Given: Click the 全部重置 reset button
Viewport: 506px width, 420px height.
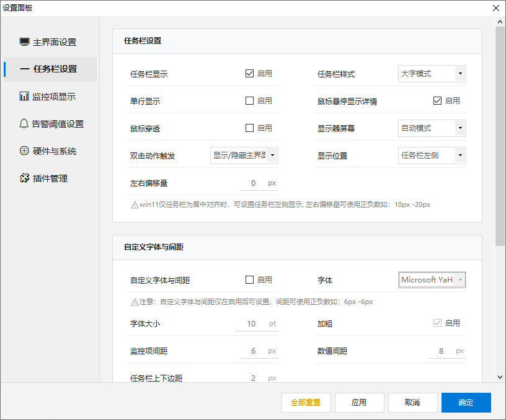Looking at the screenshot, I should coord(306,402).
